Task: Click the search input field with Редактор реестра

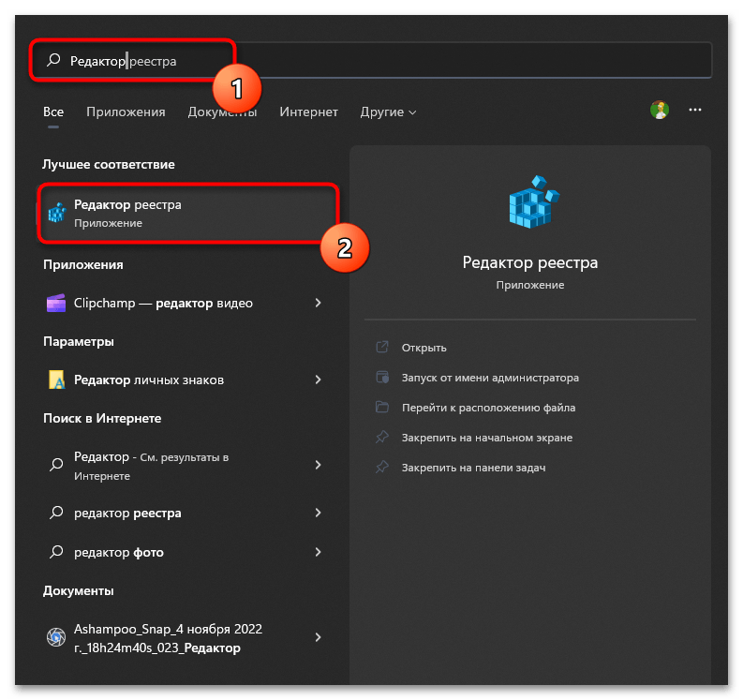Action: click(371, 60)
